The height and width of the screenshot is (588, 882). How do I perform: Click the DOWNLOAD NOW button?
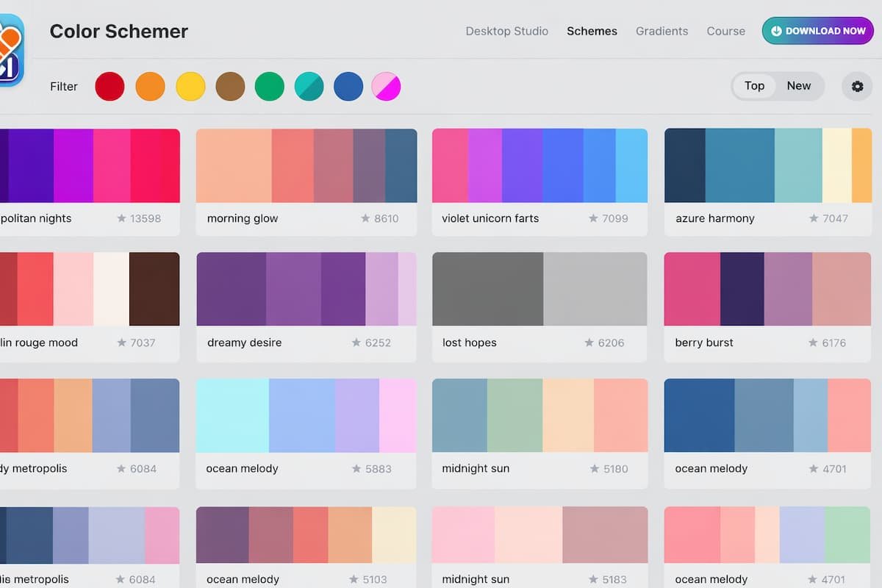[817, 31]
